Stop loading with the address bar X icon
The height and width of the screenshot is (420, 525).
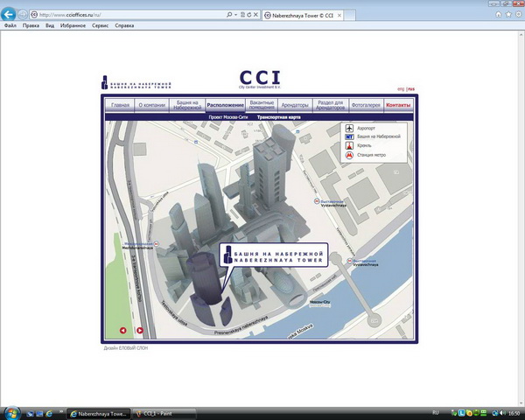point(255,15)
